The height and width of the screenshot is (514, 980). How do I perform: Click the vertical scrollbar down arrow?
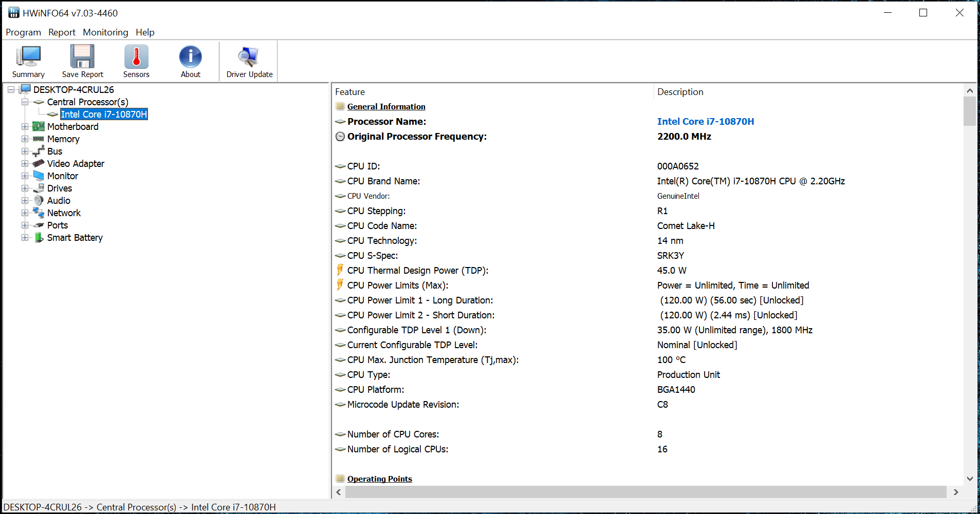click(970, 479)
